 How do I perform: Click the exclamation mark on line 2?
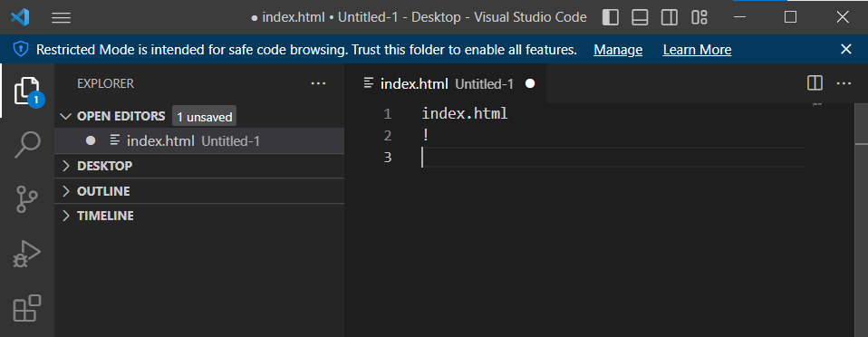(426, 136)
